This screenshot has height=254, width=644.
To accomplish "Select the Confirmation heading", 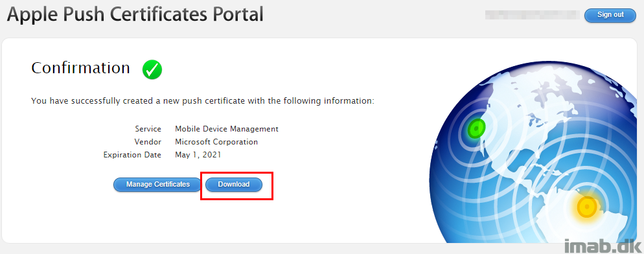I will pyautogui.click(x=80, y=68).
